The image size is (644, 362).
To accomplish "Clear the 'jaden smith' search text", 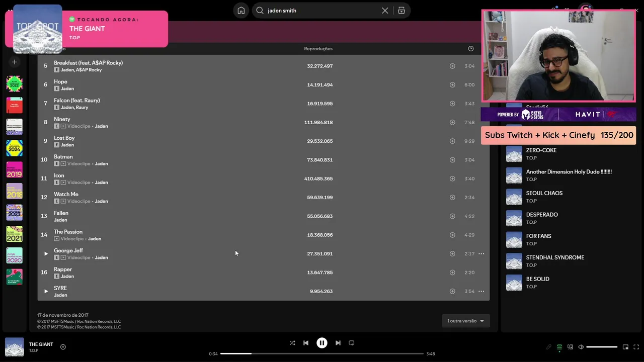I will click(385, 11).
